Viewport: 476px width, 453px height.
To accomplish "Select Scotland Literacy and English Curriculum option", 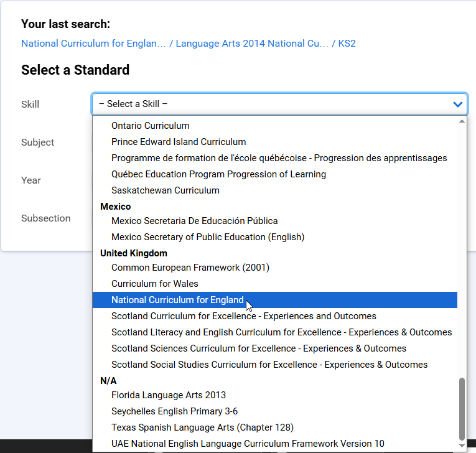I will pos(275,332).
